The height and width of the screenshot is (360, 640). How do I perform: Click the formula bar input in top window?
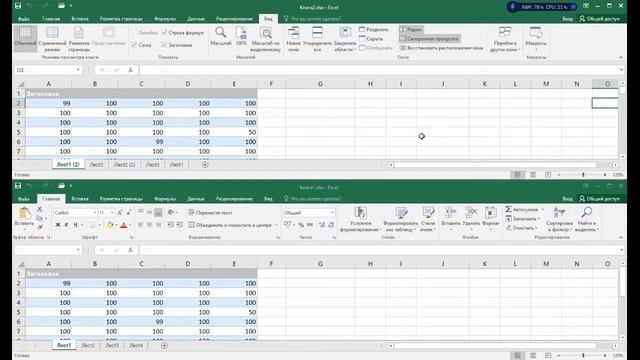click(380, 70)
